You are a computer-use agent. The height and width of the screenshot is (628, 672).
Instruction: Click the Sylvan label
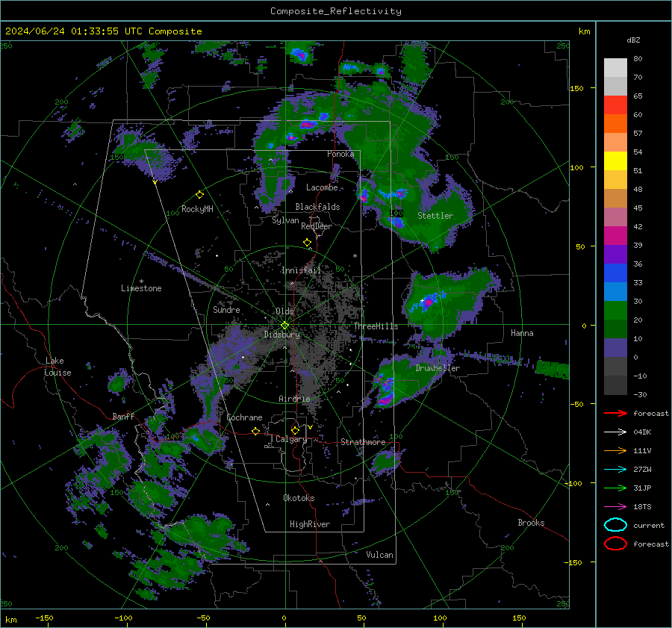(285, 220)
